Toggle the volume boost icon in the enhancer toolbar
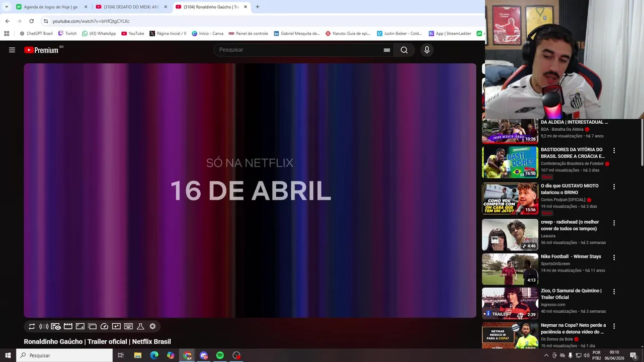 coord(44,326)
